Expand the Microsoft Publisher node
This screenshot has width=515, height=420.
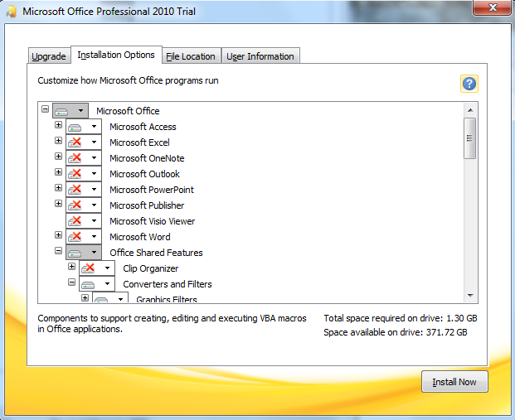point(58,204)
